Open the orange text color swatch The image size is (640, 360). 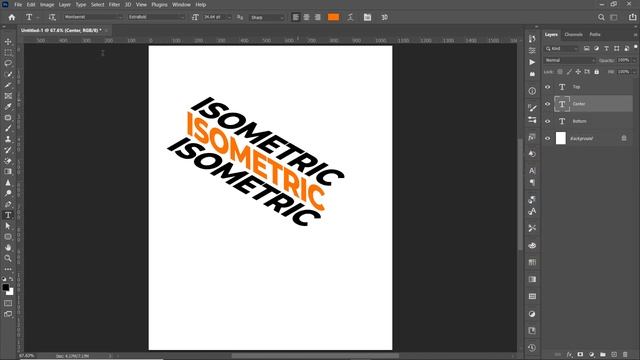pyautogui.click(x=333, y=17)
